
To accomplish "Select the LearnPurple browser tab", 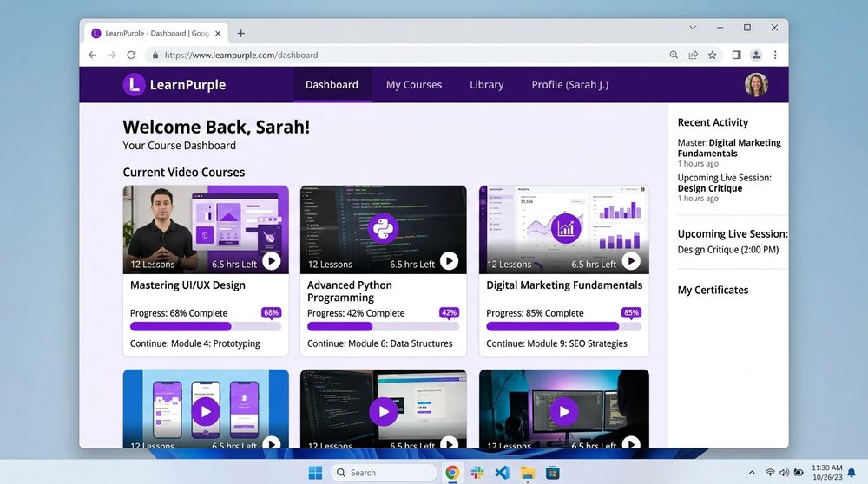I will pos(156,33).
